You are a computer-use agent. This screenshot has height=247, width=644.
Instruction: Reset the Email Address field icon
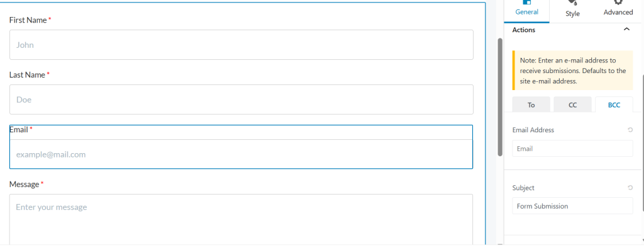pos(630,130)
